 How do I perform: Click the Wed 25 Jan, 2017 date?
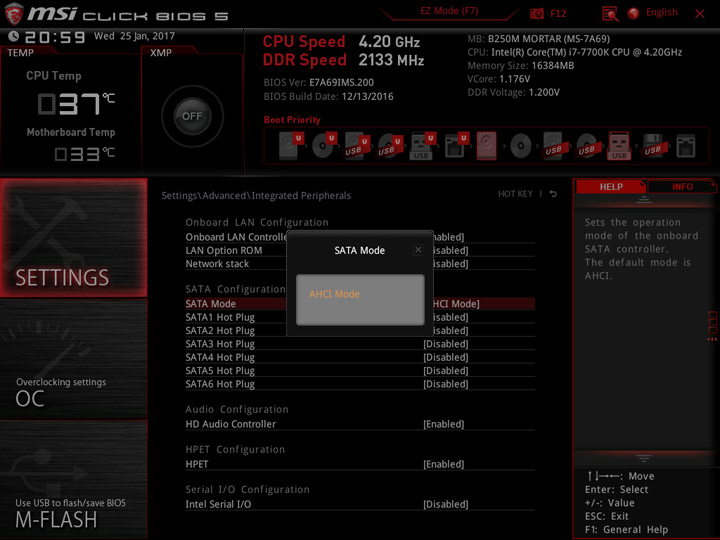(x=134, y=36)
